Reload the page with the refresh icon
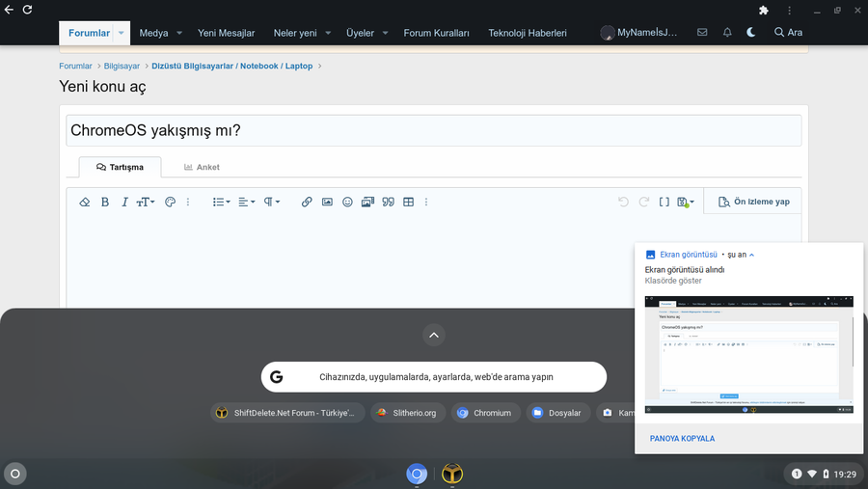The height and width of the screenshot is (489, 868). (27, 10)
